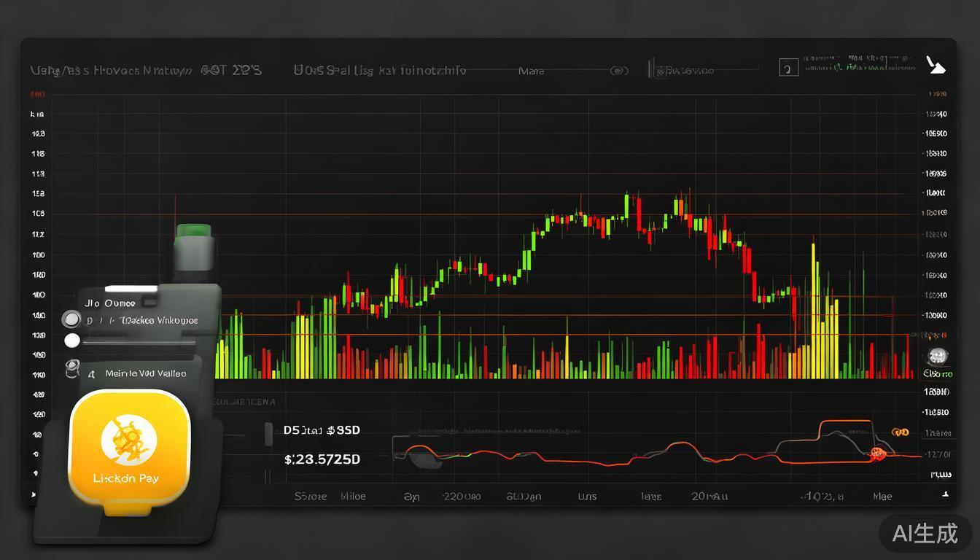980x560 pixels.
Task: Select the Mae label on bottom time axis
Action: [882, 496]
